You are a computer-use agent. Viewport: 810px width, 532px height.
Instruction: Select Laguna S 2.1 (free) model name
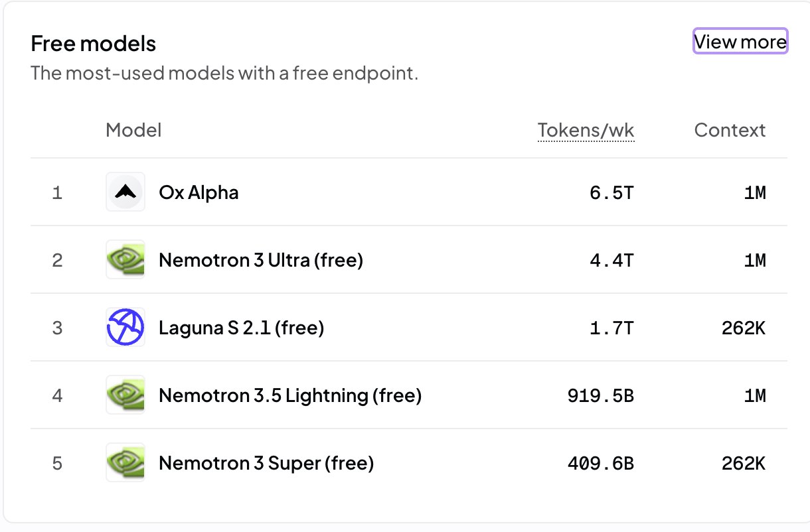(241, 328)
